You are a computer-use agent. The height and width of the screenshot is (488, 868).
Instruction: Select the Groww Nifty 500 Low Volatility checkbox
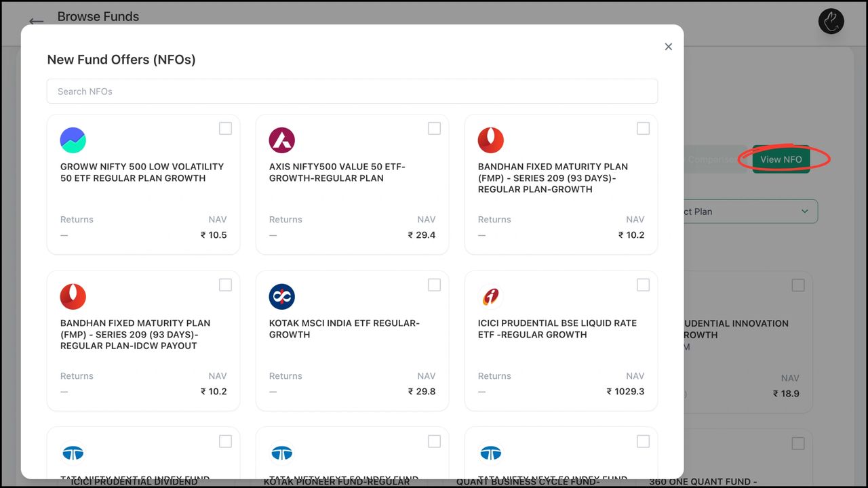click(226, 129)
